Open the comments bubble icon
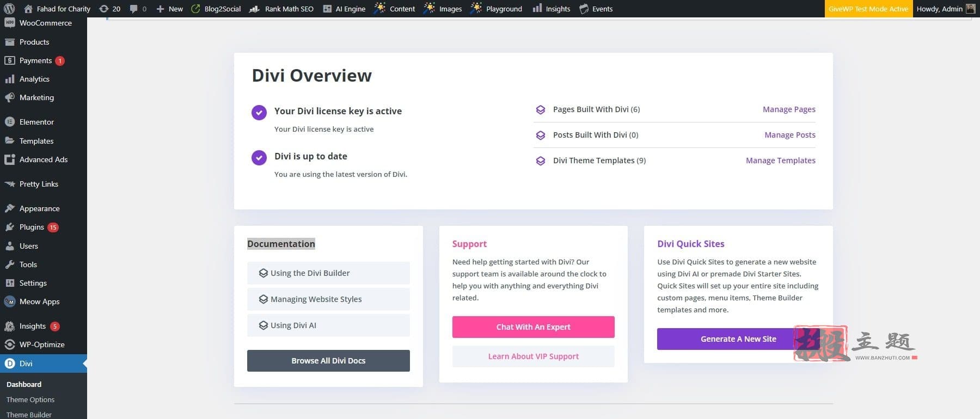Image resolution: width=980 pixels, height=419 pixels. coord(134,9)
